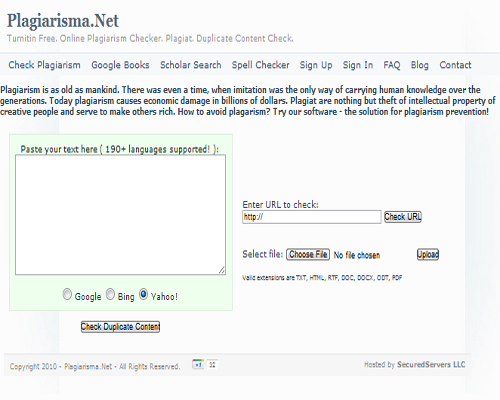The image size is (500, 400).
Task: Open the Check Plagiarism menu item
Action: (44, 65)
